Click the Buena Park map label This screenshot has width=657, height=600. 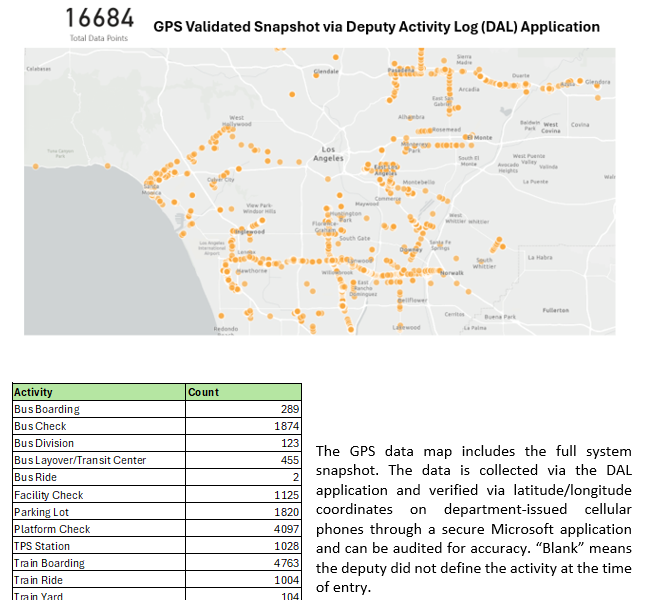point(499,316)
